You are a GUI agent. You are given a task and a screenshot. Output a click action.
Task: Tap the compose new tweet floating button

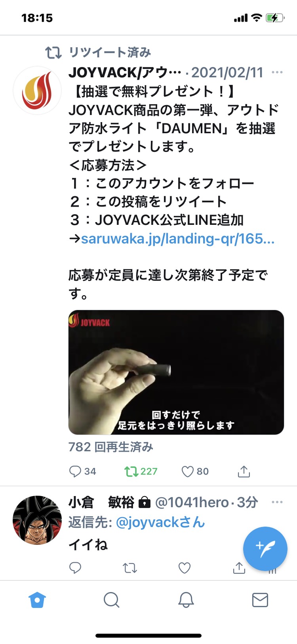pos(265,549)
